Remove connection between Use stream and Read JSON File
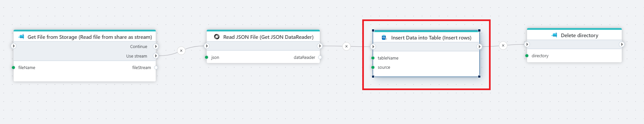The height and width of the screenshot is (124, 644). pos(181,51)
